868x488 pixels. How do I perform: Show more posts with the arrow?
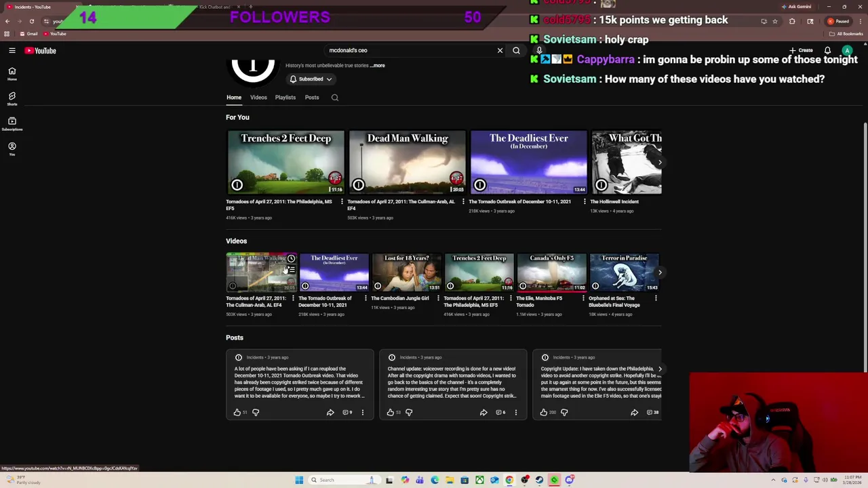coord(660,369)
